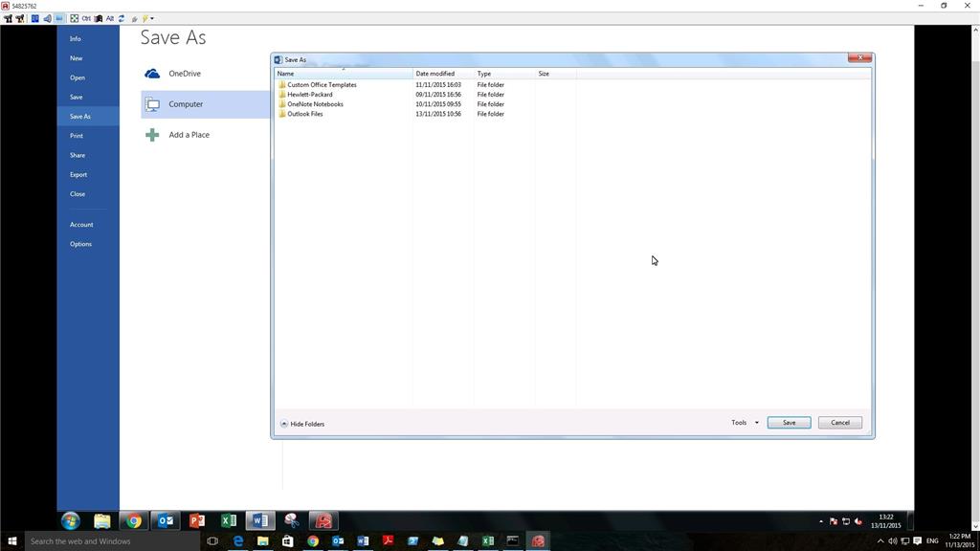980x551 pixels.
Task: Open the Custom Office Templates folder
Action: tap(322, 85)
